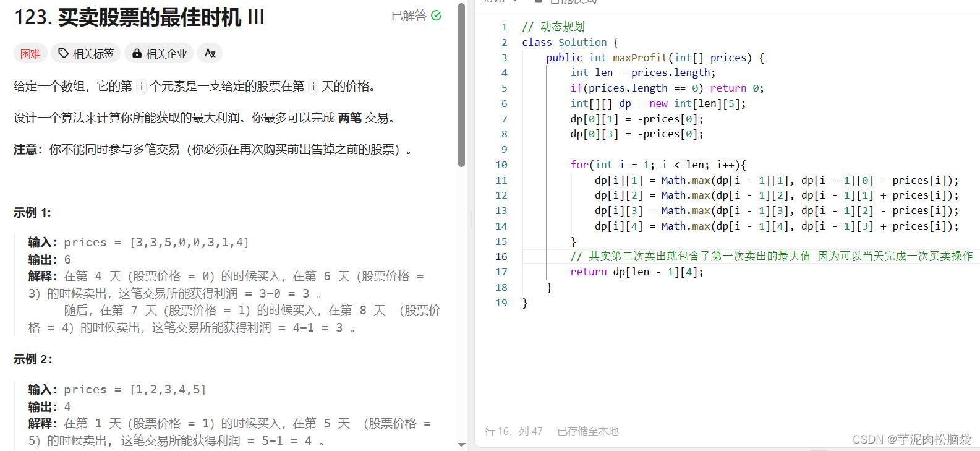Click the int[][] dp = new int[len][5]; line
The height and width of the screenshot is (451, 980).
point(658,103)
